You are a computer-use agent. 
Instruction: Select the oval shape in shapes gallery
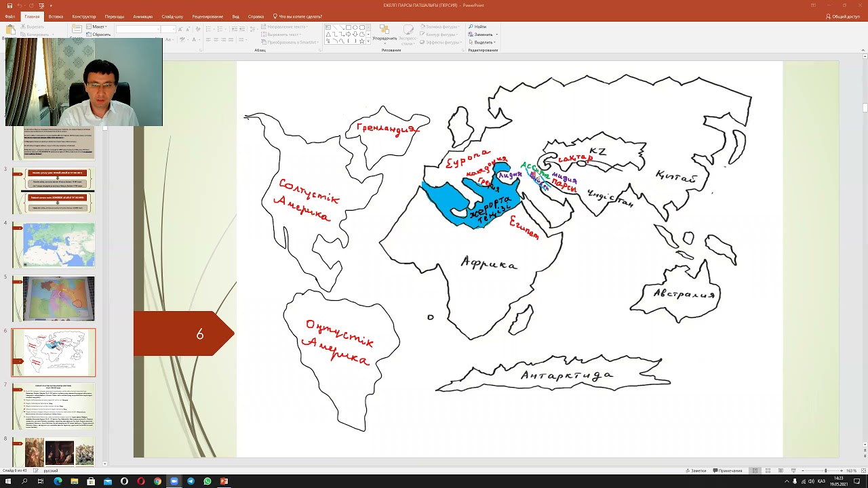355,28
